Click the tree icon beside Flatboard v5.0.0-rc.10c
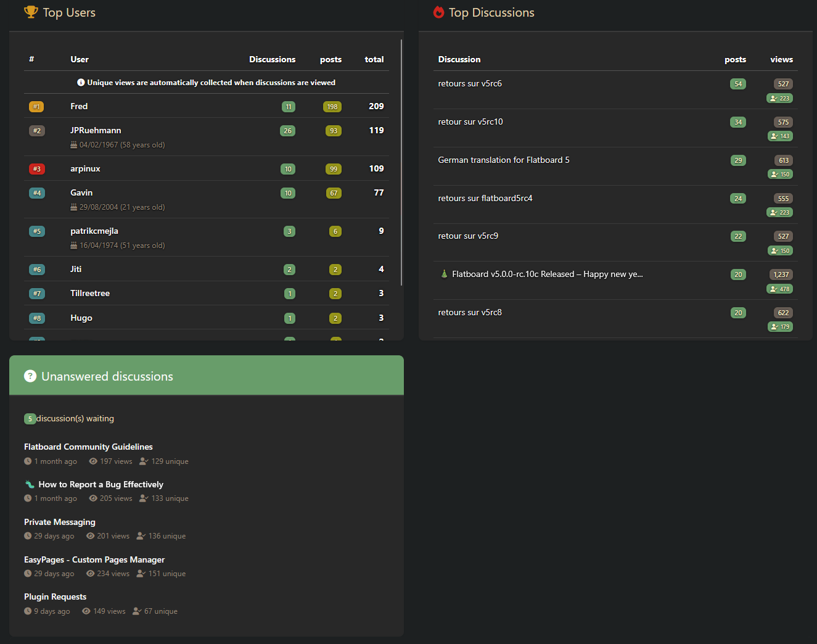This screenshot has width=817, height=644. (444, 274)
